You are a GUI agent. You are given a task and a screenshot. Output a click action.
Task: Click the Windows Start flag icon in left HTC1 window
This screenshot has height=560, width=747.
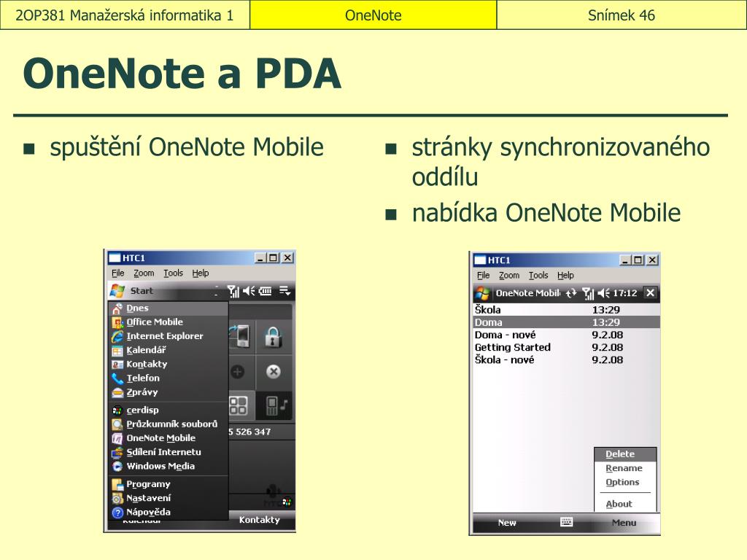pos(117,290)
